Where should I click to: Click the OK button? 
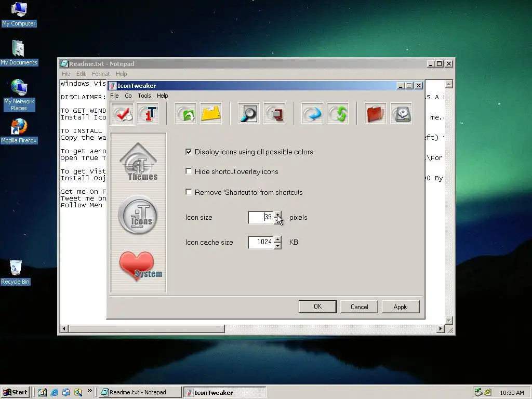point(317,307)
